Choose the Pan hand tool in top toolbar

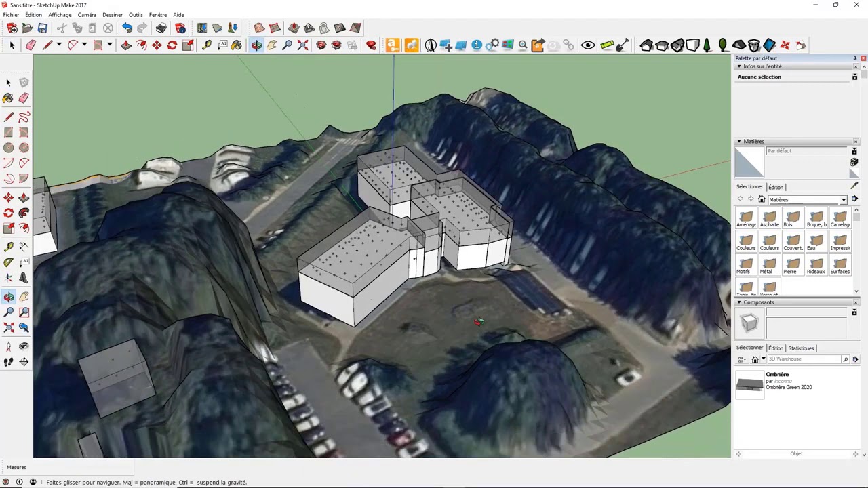[272, 45]
